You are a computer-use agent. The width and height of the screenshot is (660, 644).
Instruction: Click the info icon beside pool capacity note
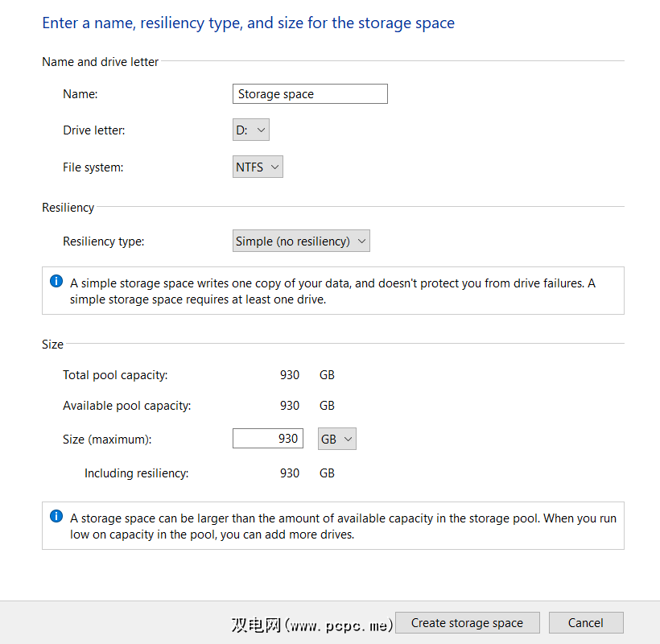[56, 517]
